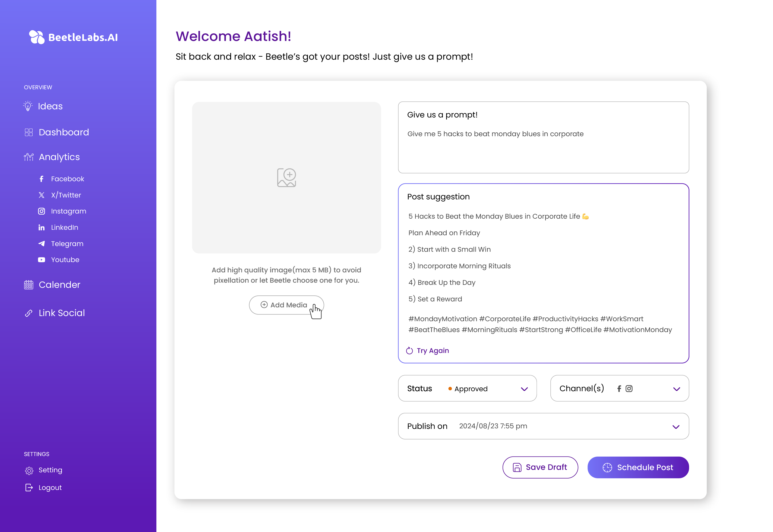Image resolution: width=773 pixels, height=532 pixels.
Task: Open Telegram analytics in the sidebar
Action: (x=67, y=244)
